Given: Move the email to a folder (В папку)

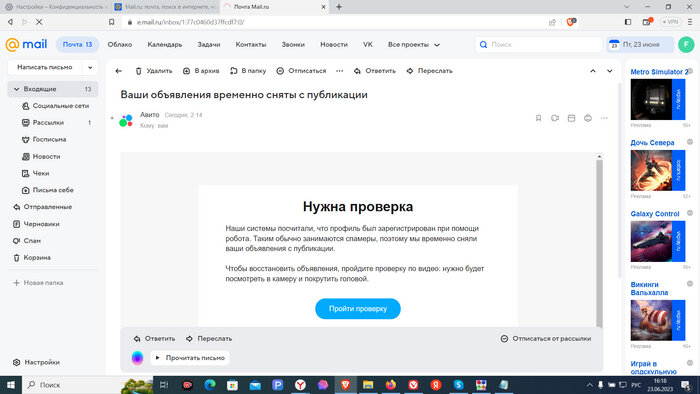Looking at the screenshot, I should coord(248,71).
